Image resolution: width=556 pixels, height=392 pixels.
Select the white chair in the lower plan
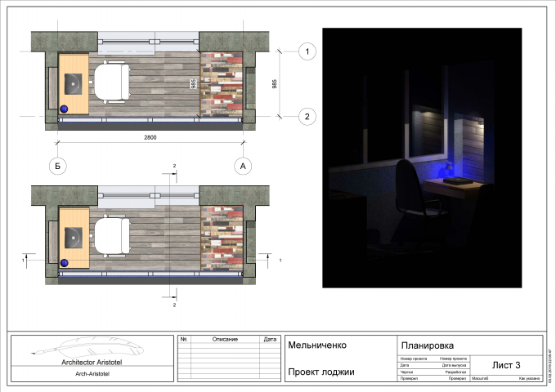tap(111, 235)
